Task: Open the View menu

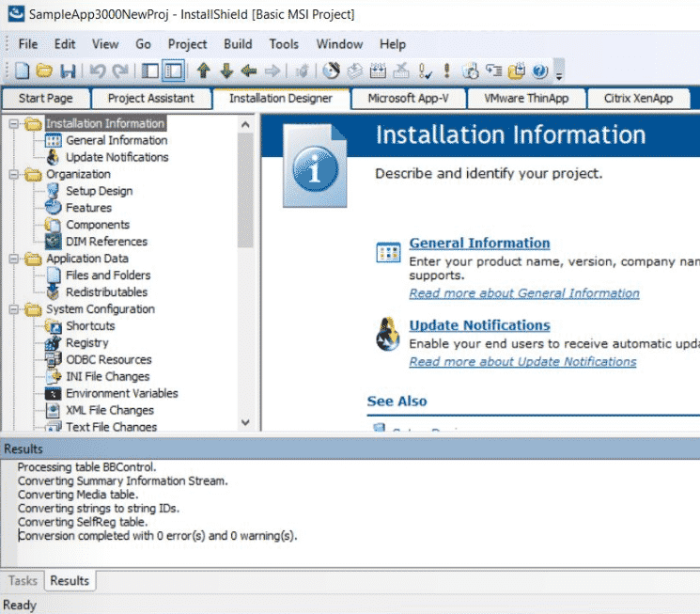Action: pos(105,44)
